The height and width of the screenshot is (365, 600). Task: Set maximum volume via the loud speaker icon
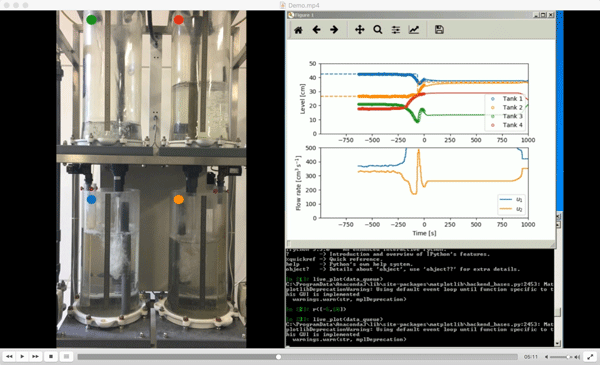577,357
